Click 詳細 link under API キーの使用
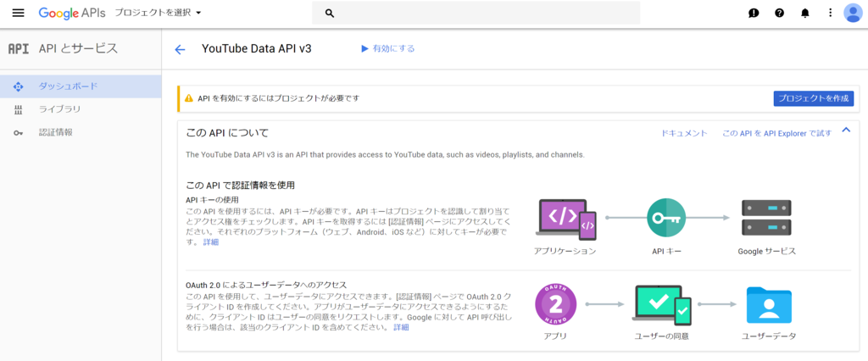The image size is (868, 361). (211, 242)
